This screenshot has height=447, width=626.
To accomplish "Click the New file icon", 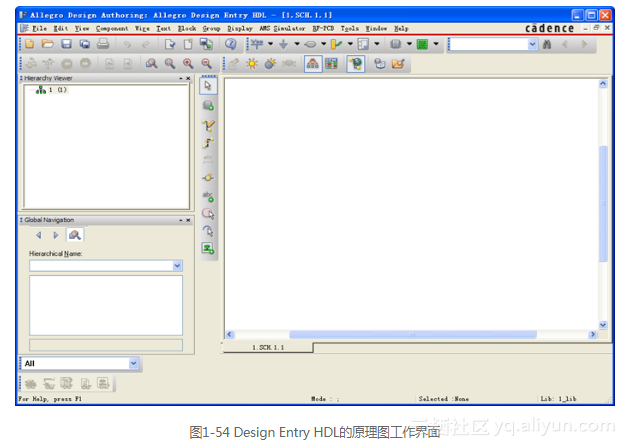I will pyautogui.click(x=30, y=44).
